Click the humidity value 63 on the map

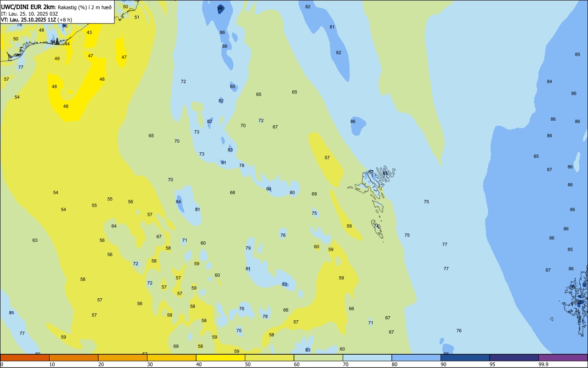pyautogui.click(x=35, y=240)
